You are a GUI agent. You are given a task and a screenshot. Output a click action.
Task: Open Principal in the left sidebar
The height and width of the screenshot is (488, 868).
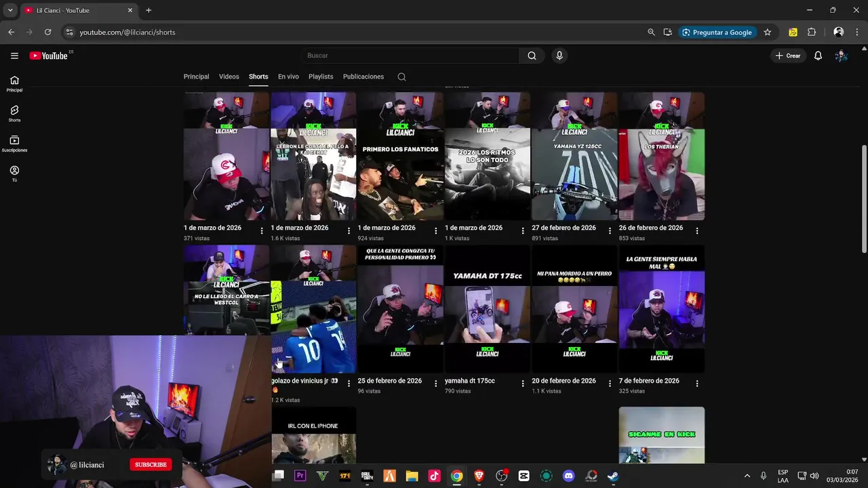[x=14, y=84]
